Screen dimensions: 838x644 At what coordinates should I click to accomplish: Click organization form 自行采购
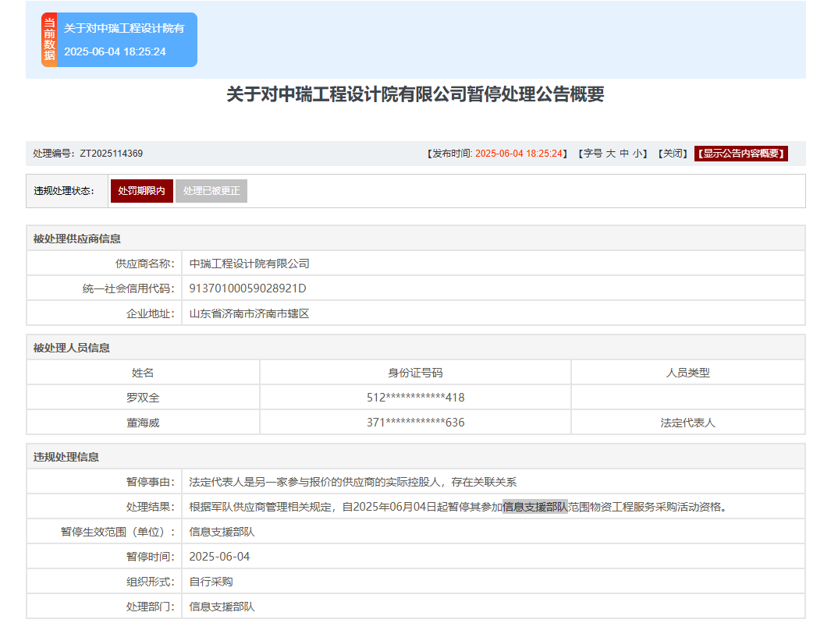coord(211,582)
